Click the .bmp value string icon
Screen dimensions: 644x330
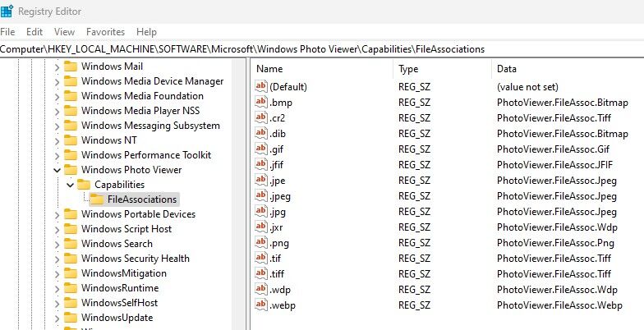(261, 102)
